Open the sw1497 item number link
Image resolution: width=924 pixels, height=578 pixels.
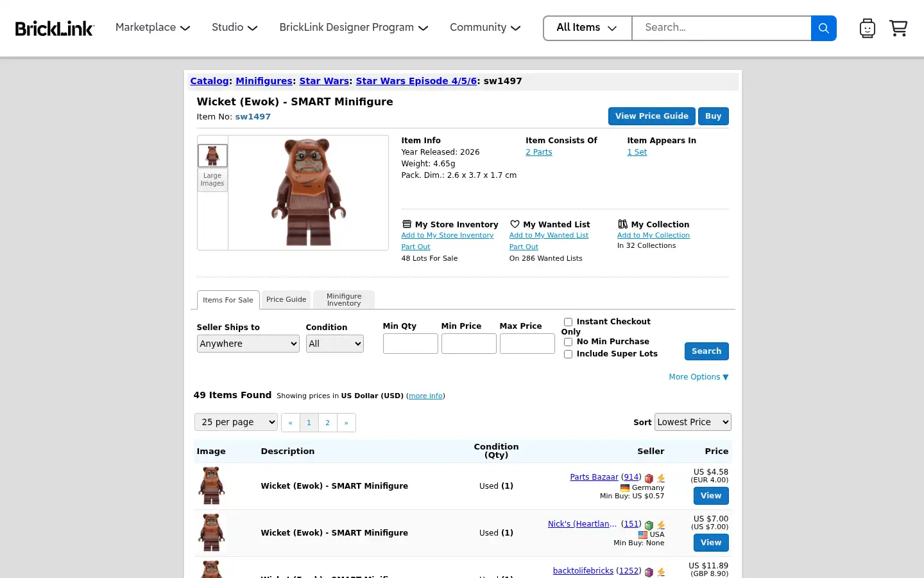(x=253, y=117)
